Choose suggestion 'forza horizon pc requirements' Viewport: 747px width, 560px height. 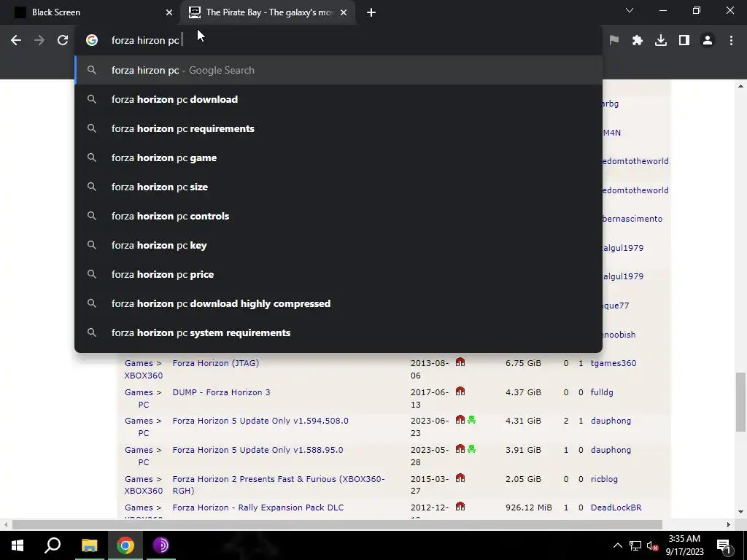click(x=338, y=128)
